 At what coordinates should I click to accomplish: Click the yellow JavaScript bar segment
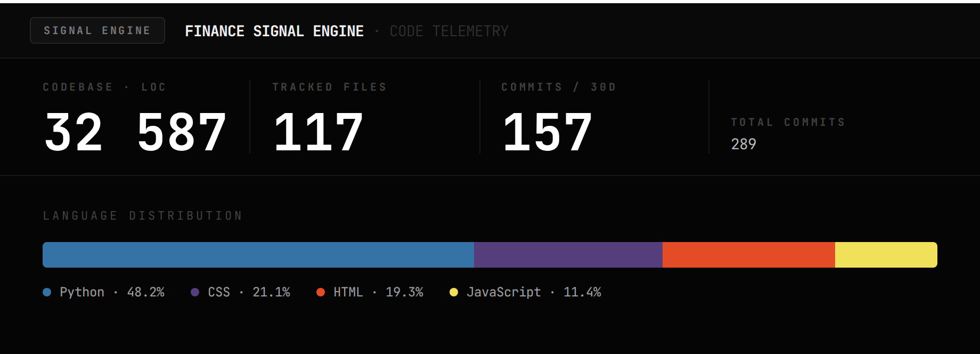(x=886, y=255)
